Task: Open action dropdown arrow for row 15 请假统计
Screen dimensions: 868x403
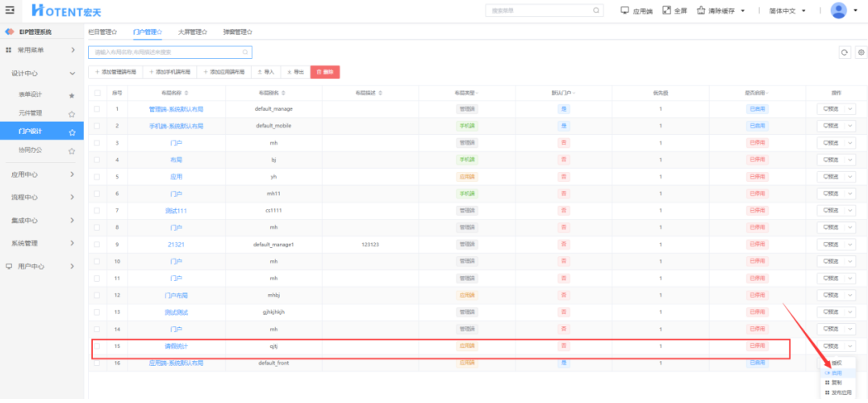Action: click(x=849, y=346)
